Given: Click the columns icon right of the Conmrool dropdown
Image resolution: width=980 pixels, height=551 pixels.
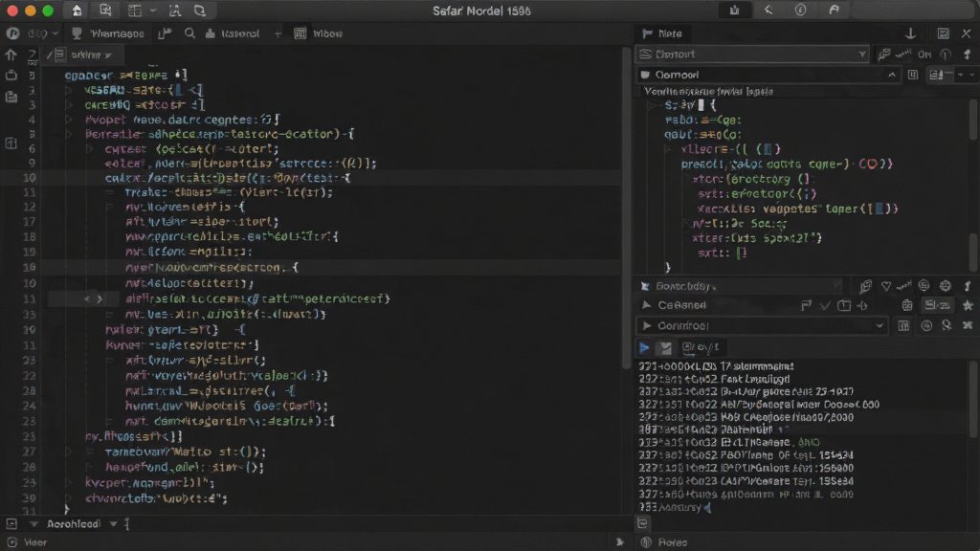Looking at the screenshot, I should point(903,325).
